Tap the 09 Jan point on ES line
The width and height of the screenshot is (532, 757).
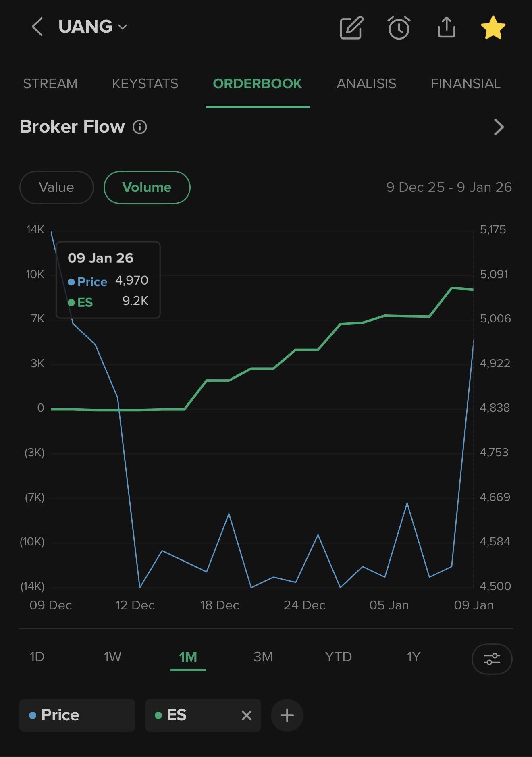coord(473,289)
